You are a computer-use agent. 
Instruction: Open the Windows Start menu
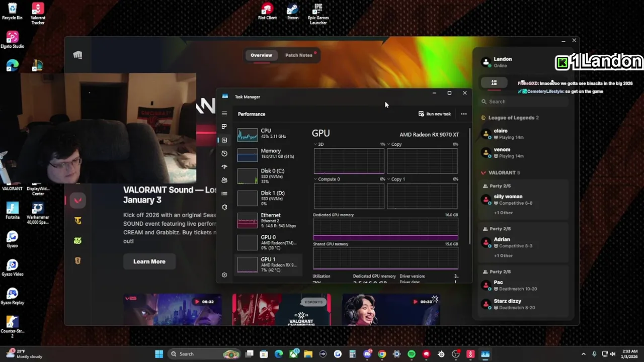point(159,354)
